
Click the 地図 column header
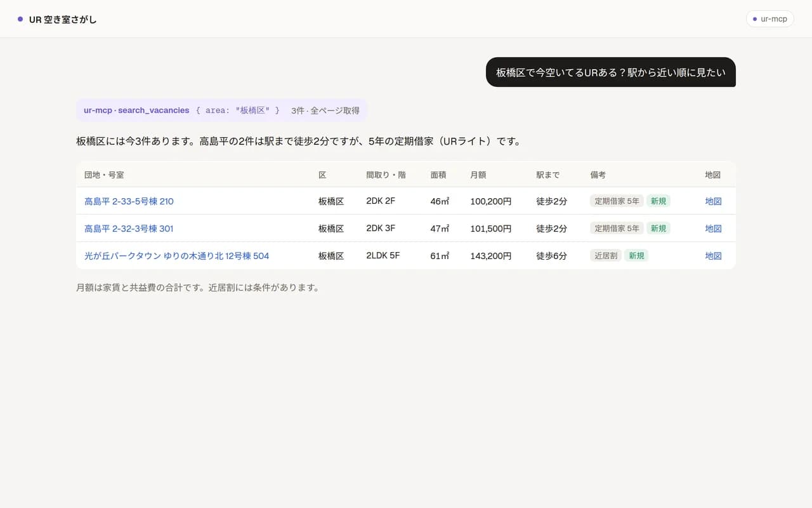click(713, 175)
